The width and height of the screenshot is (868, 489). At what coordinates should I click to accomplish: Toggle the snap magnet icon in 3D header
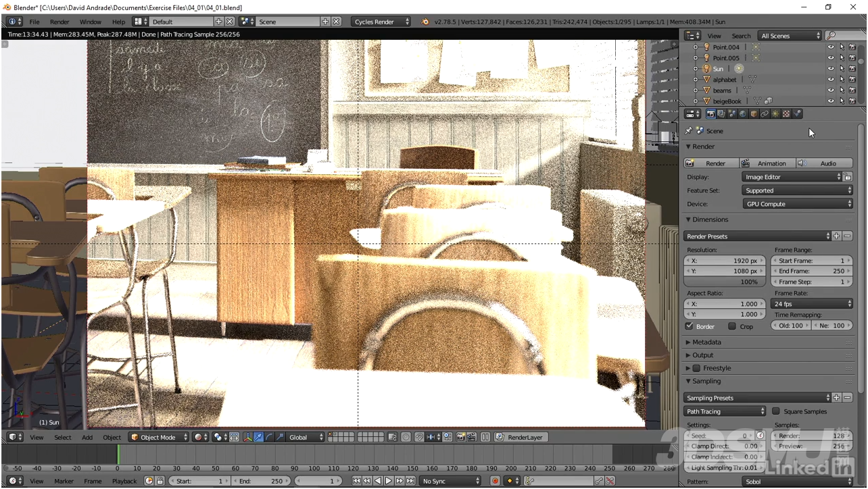(419, 437)
